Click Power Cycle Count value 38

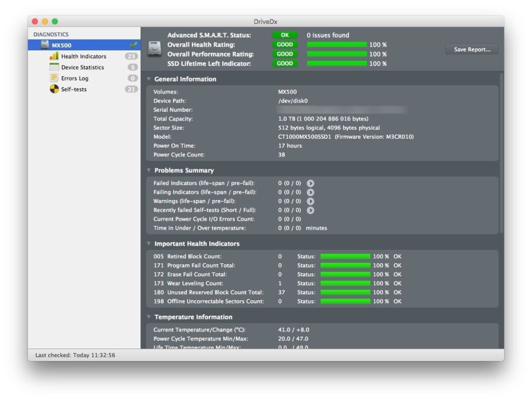pyautogui.click(x=282, y=155)
